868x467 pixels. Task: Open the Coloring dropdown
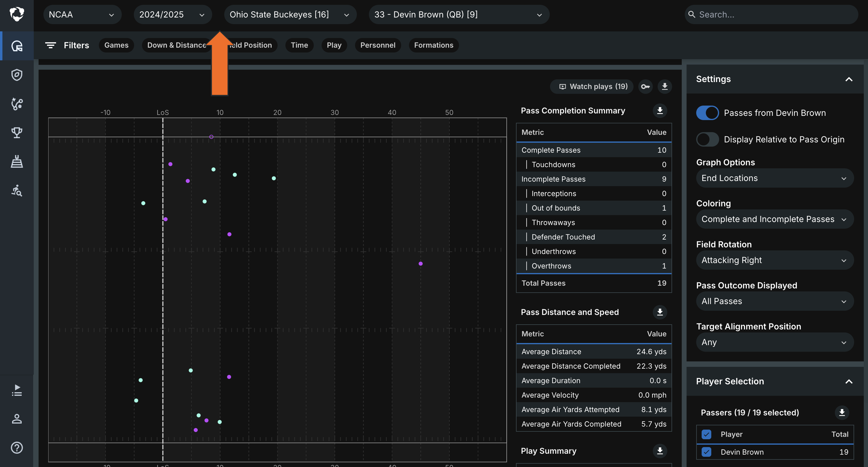click(x=775, y=219)
